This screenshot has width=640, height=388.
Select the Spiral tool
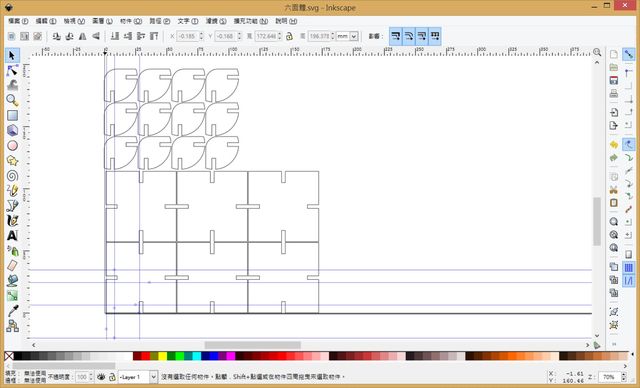12,176
